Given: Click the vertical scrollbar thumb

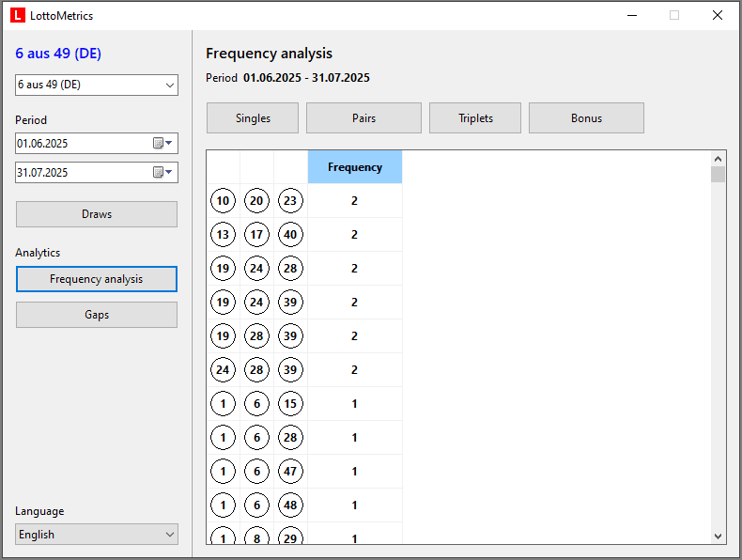Looking at the screenshot, I should pyautogui.click(x=718, y=174).
